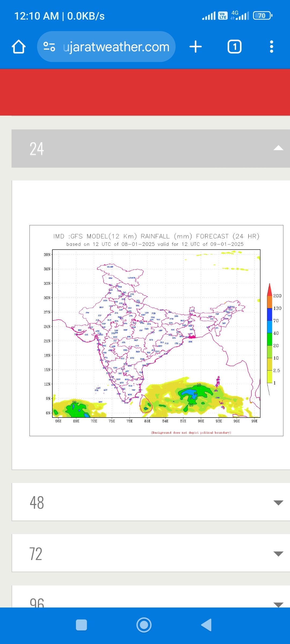Expand the 96 hour forecast section

(278, 604)
